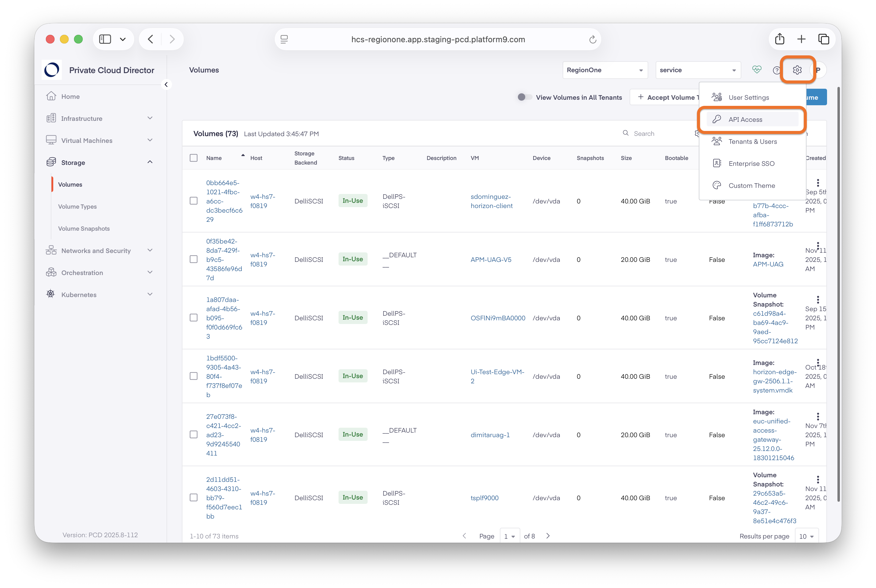The image size is (876, 588).
Task: Open the service tenant dropdown
Action: (x=698, y=70)
